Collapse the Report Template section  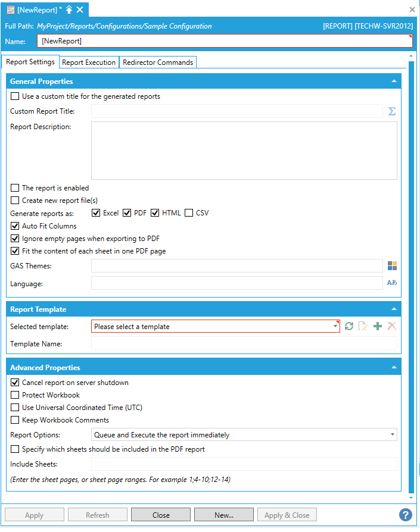[394, 309]
